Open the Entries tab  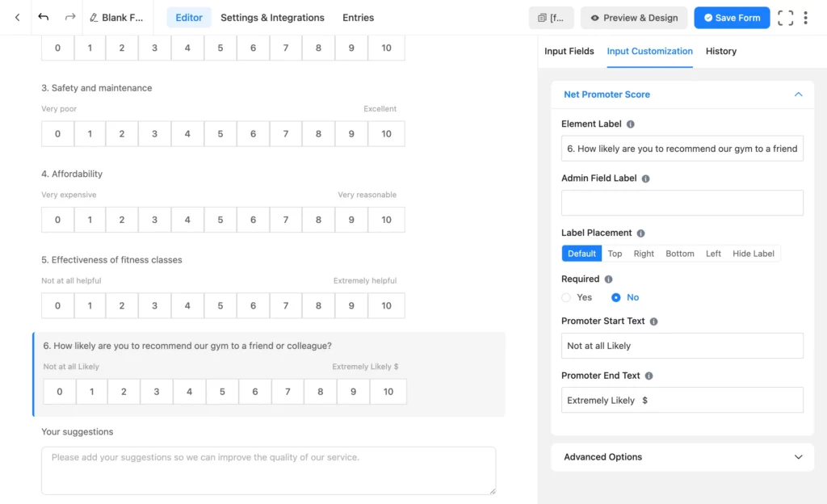pyautogui.click(x=358, y=18)
